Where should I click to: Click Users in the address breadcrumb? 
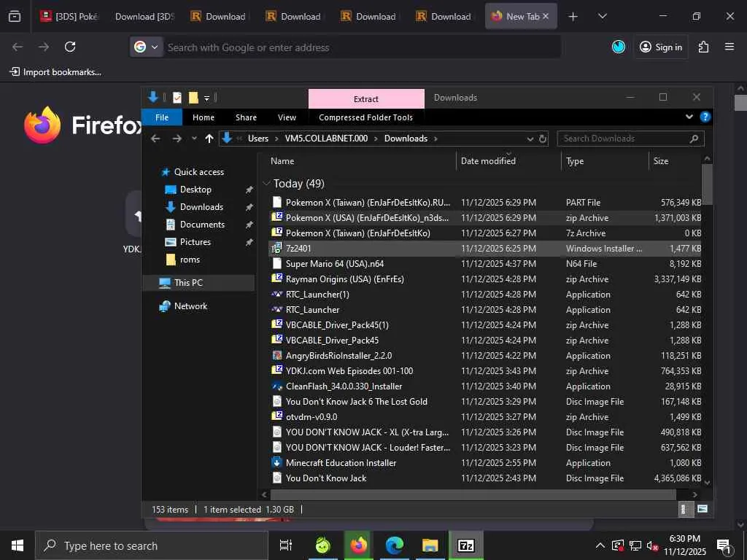(258, 139)
